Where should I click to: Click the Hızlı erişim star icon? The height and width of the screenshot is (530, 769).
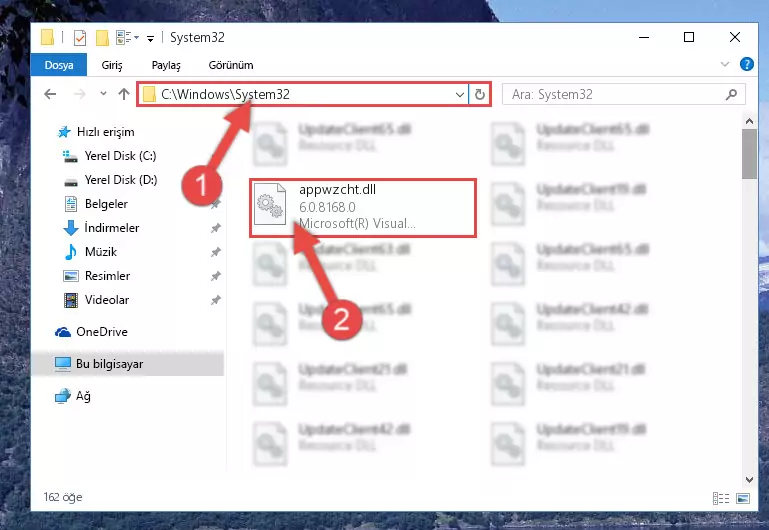[64, 132]
